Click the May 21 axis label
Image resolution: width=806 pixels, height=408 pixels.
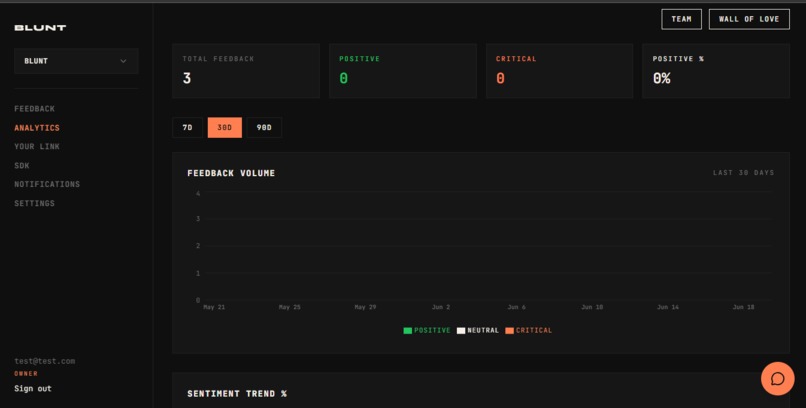tap(214, 307)
